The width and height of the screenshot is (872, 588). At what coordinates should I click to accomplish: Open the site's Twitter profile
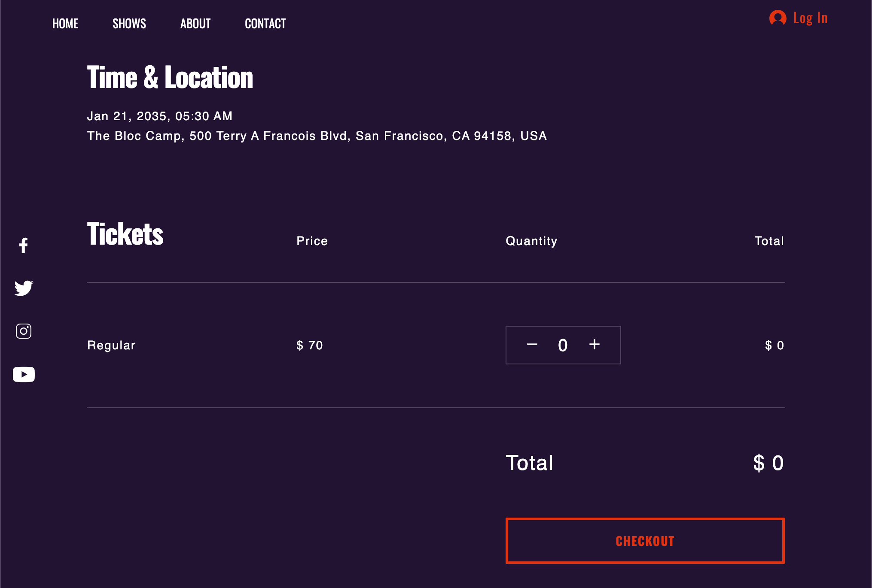[24, 288]
